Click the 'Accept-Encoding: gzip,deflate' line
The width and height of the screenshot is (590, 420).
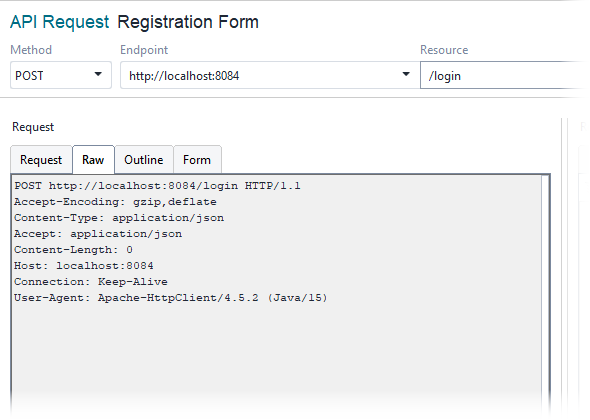click(x=115, y=202)
